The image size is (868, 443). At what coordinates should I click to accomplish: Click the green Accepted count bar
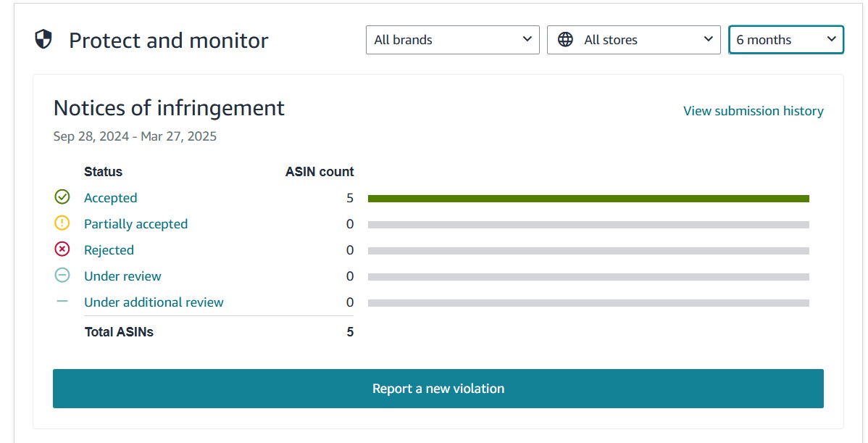pos(588,198)
